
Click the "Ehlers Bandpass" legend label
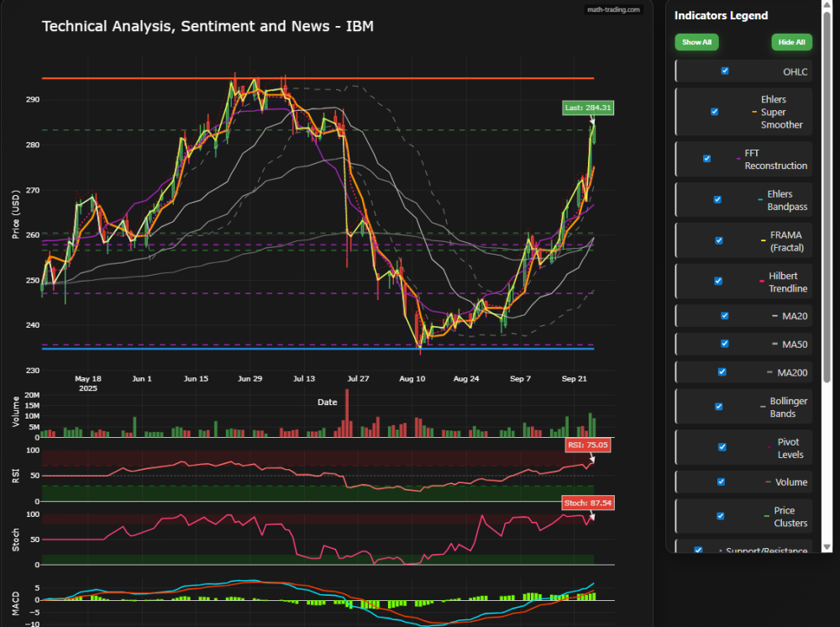coord(787,200)
